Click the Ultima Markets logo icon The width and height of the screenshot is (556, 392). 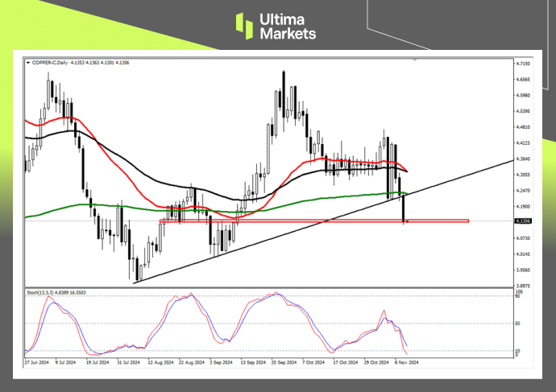(x=245, y=25)
